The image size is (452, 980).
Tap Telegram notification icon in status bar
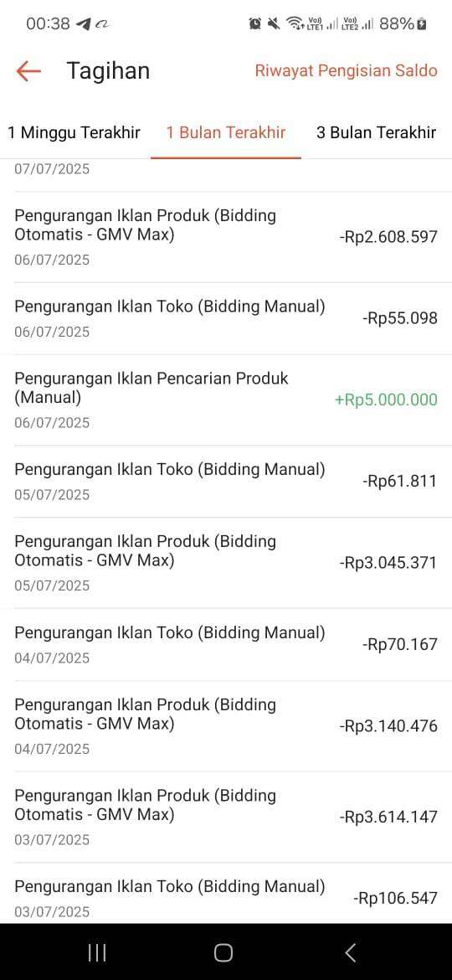83,23
